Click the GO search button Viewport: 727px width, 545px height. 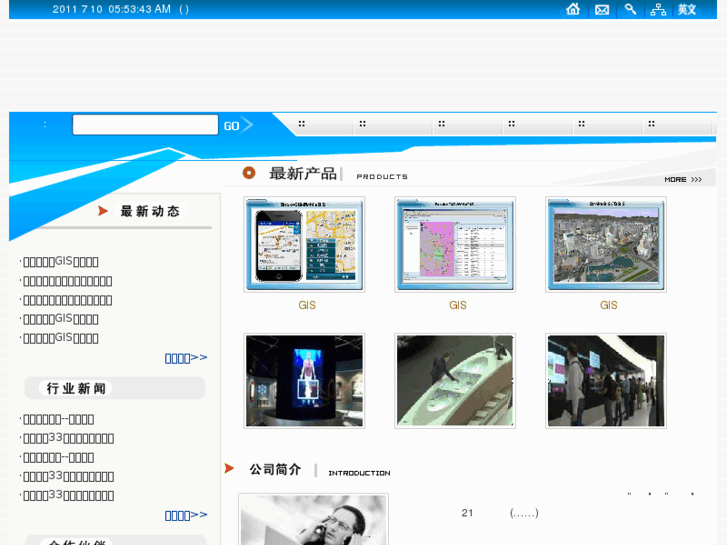[236, 125]
